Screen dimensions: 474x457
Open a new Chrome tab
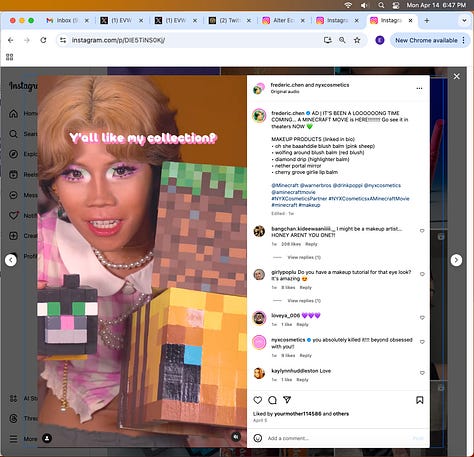[427, 20]
